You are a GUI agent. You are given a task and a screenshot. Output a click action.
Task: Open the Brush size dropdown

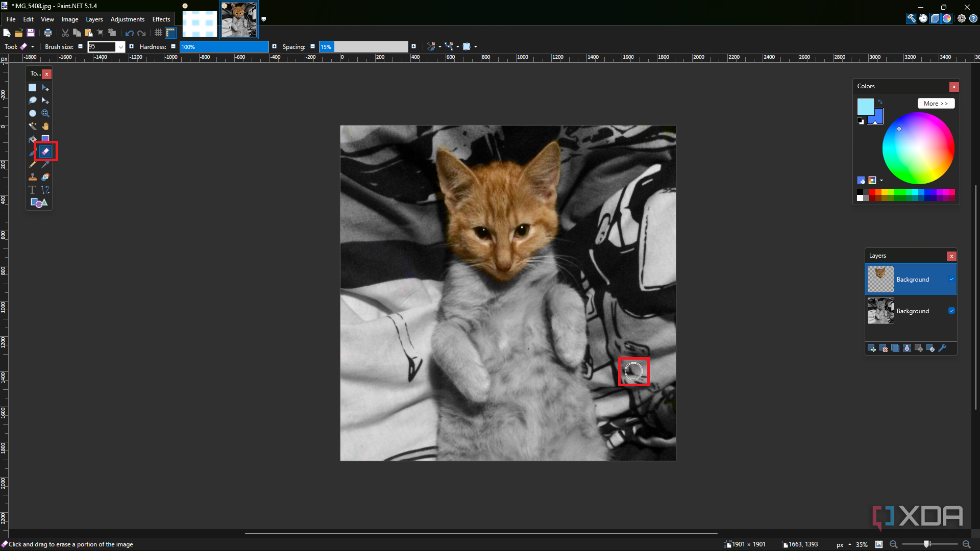[121, 47]
